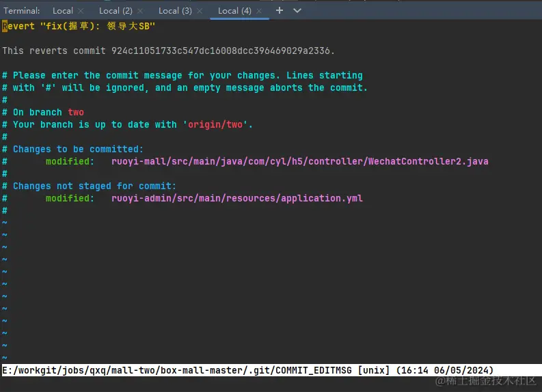This screenshot has width=542, height=392.
Task: Click the 'Changes to be committed:' line
Action: click(x=72, y=149)
